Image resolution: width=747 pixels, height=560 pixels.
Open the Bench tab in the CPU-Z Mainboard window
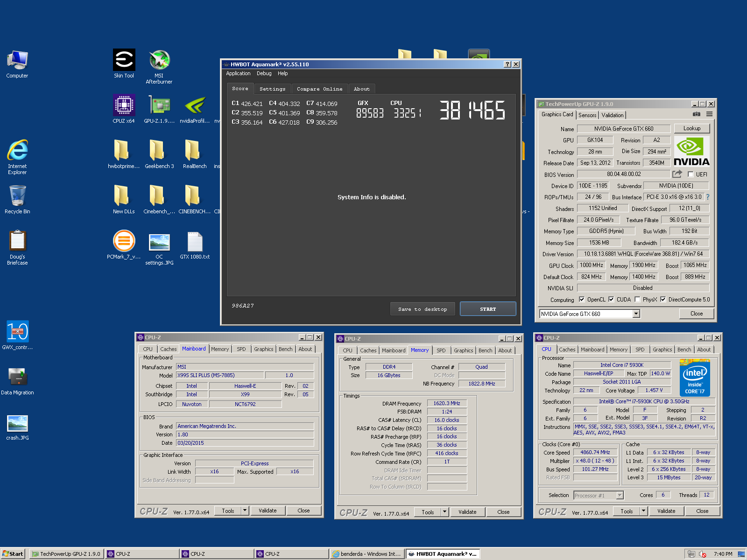tap(285, 349)
